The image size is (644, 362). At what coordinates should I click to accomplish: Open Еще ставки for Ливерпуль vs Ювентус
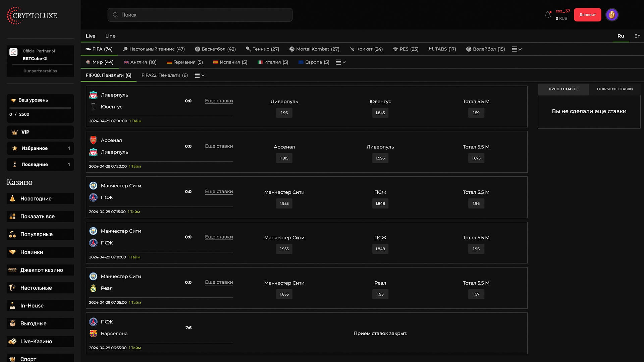point(219,101)
